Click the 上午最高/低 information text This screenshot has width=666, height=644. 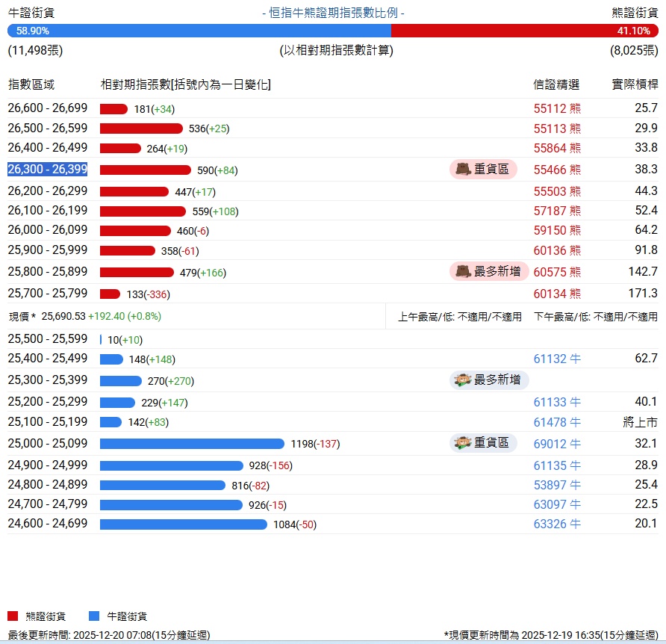[x=460, y=317]
